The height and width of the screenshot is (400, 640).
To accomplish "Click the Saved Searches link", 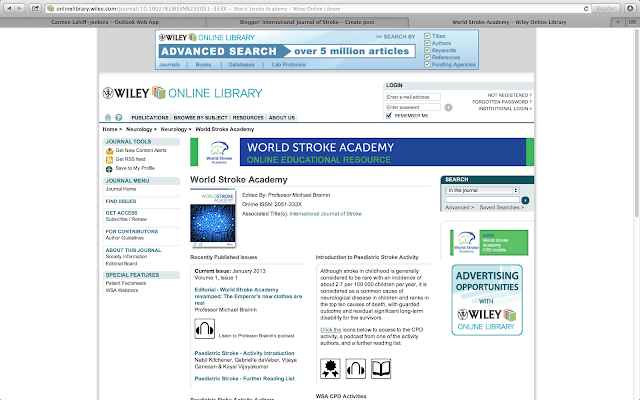I will pos(502,208).
